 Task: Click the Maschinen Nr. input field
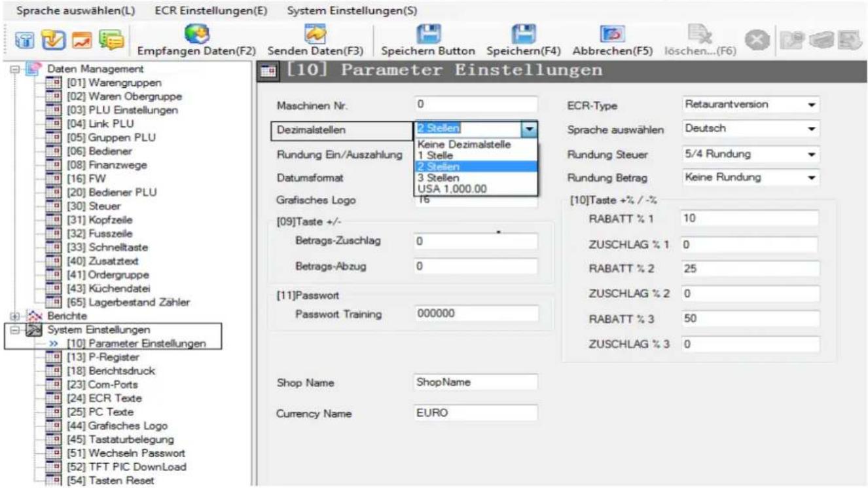(475, 105)
